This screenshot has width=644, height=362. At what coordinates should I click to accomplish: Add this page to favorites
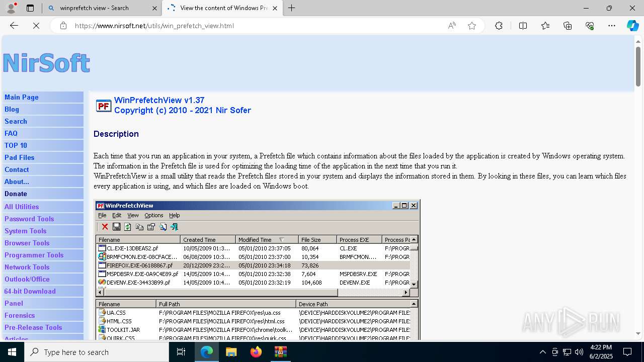472,26
